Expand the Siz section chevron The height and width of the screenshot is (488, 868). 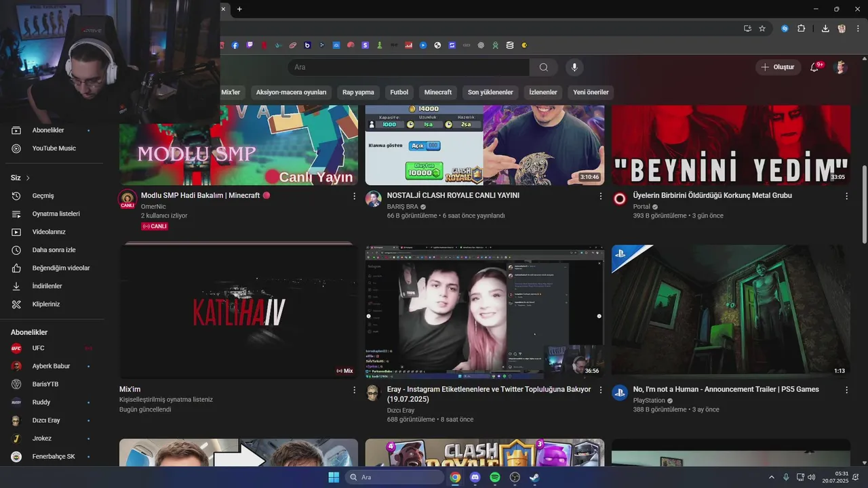28,178
